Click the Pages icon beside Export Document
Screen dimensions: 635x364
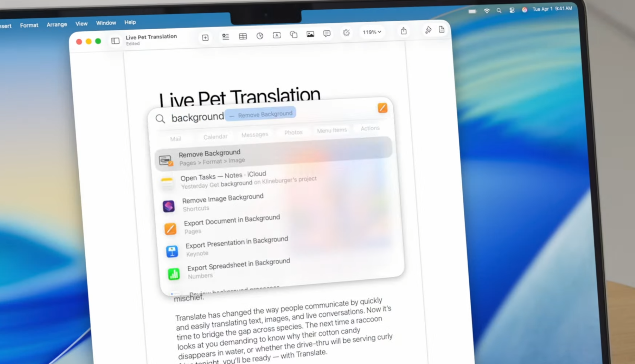[x=170, y=229]
